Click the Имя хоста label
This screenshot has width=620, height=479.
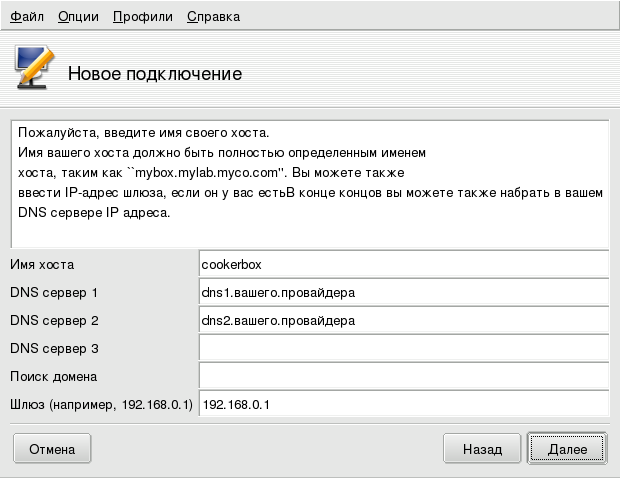click(42, 264)
